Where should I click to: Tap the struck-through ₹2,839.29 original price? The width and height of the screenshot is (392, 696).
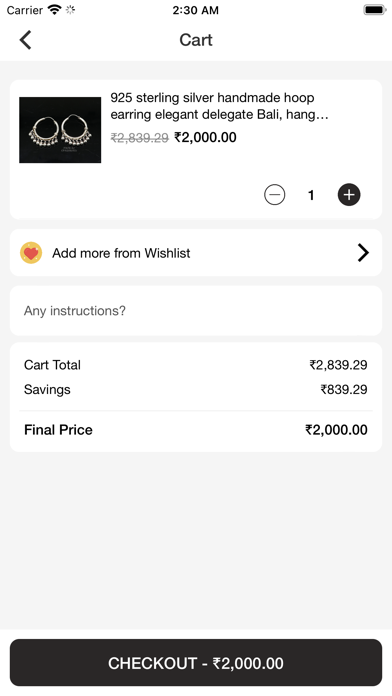(139, 138)
